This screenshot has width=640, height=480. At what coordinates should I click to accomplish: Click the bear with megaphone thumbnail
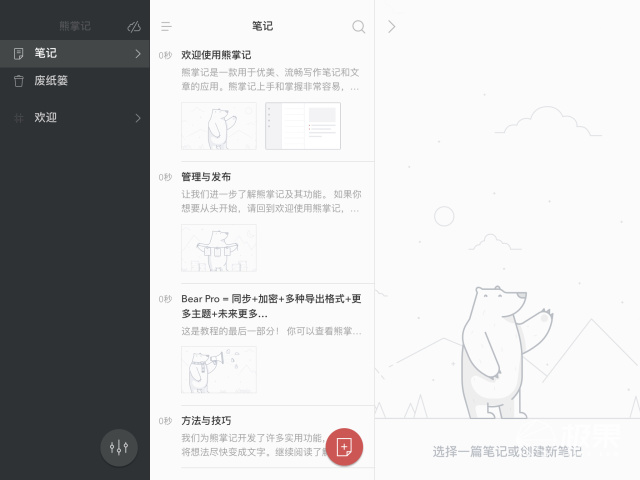coord(219,370)
